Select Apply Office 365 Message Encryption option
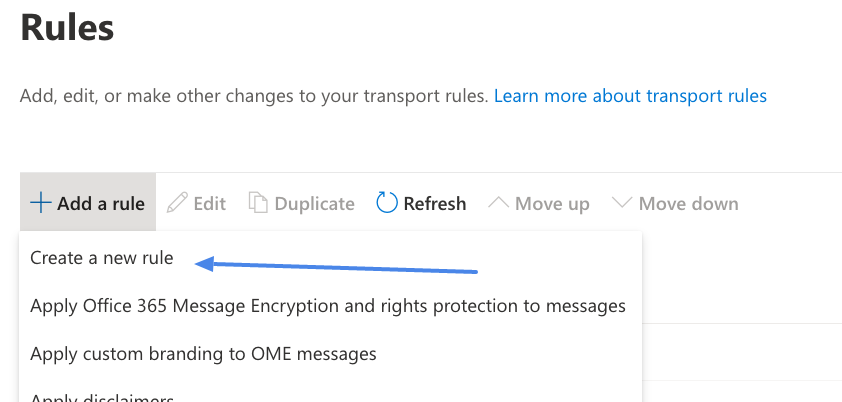This screenshot has width=842, height=402. [x=328, y=306]
